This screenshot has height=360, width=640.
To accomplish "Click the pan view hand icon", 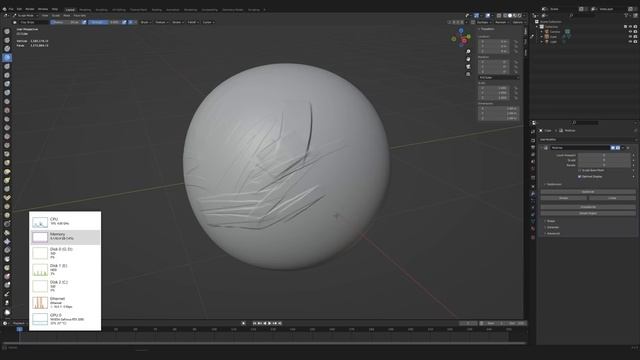I will click(468, 59).
